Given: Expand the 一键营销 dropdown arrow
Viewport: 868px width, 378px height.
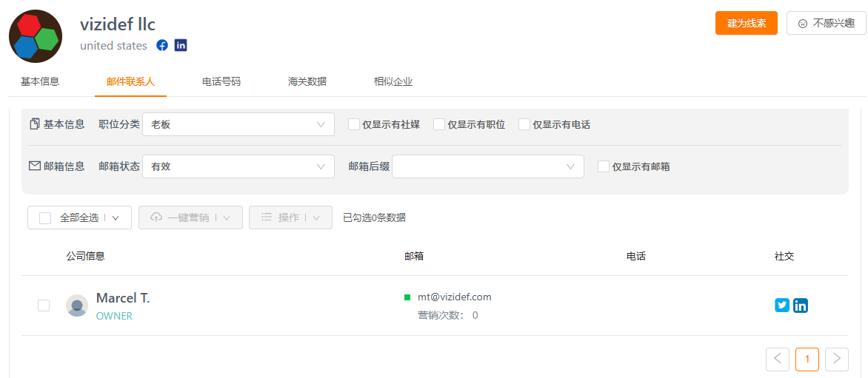Looking at the screenshot, I should click(227, 217).
